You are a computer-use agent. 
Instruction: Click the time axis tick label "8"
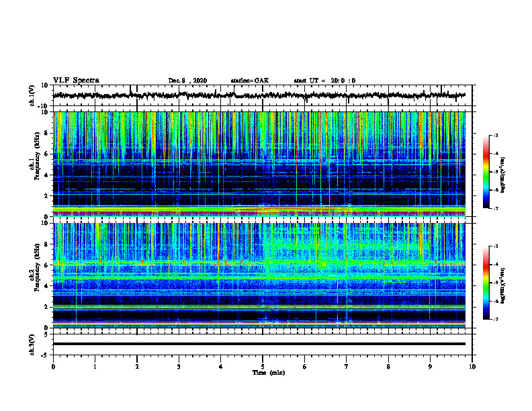[x=388, y=367]
